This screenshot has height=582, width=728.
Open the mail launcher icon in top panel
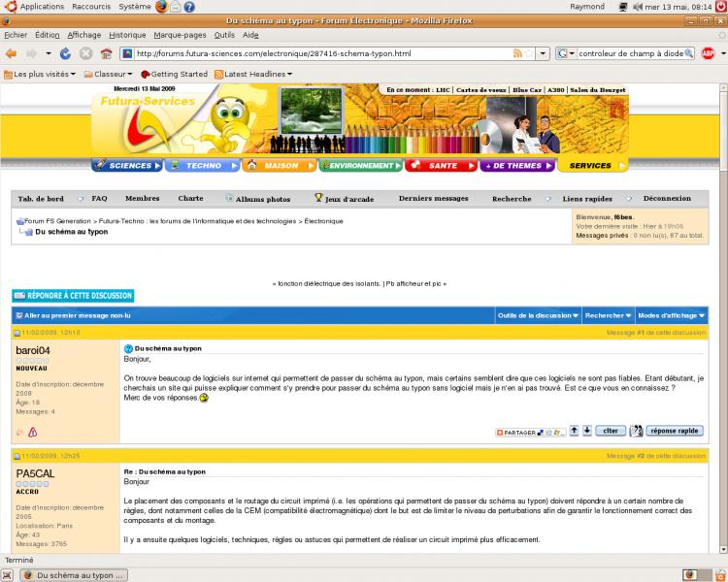point(176,7)
